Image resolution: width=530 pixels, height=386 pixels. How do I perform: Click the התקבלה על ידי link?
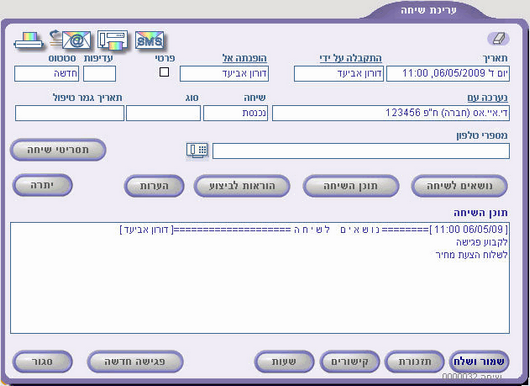(351, 58)
